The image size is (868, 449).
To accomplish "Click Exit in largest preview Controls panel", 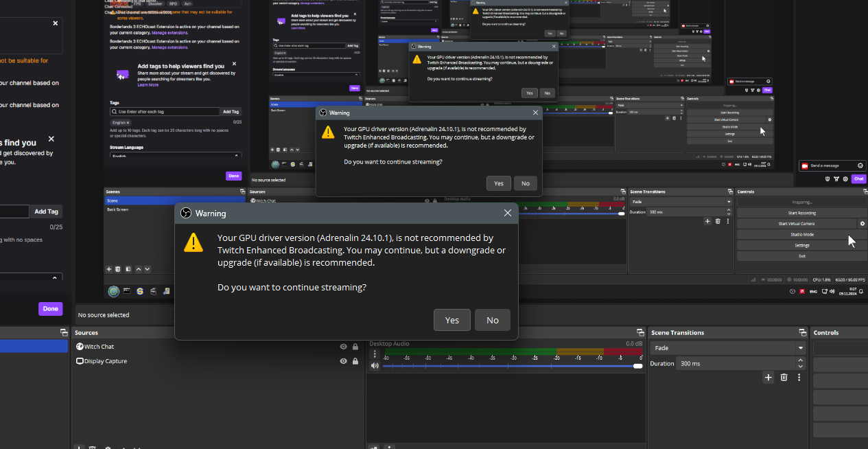I will [x=801, y=256].
